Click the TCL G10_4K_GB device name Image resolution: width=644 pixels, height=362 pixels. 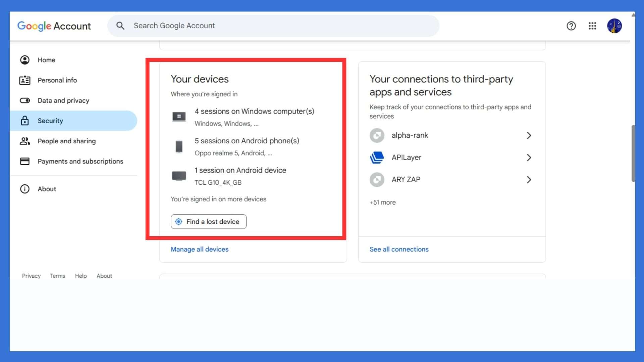click(218, 183)
